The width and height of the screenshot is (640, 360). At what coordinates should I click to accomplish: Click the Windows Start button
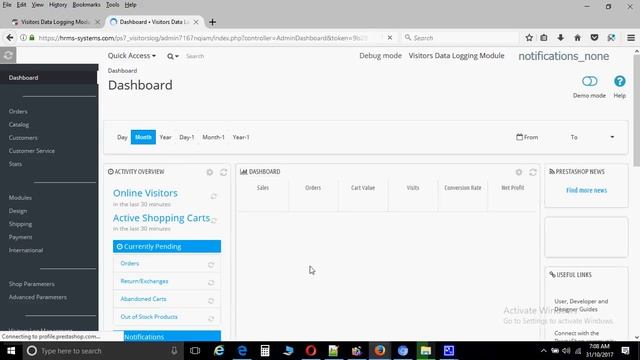click(11, 351)
